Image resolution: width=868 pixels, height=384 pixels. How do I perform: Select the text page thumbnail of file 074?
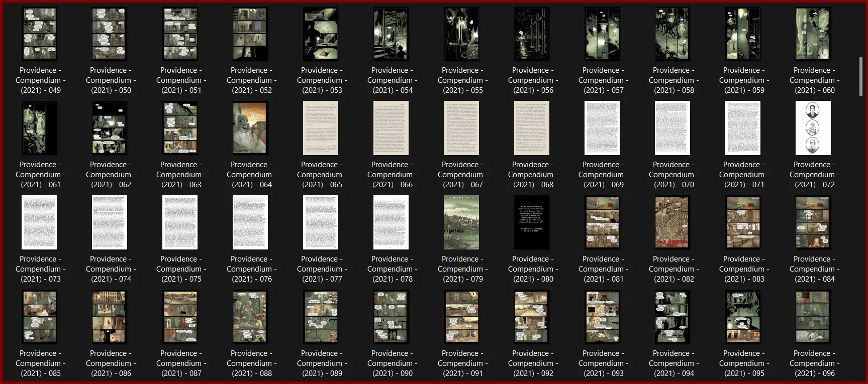click(x=110, y=222)
